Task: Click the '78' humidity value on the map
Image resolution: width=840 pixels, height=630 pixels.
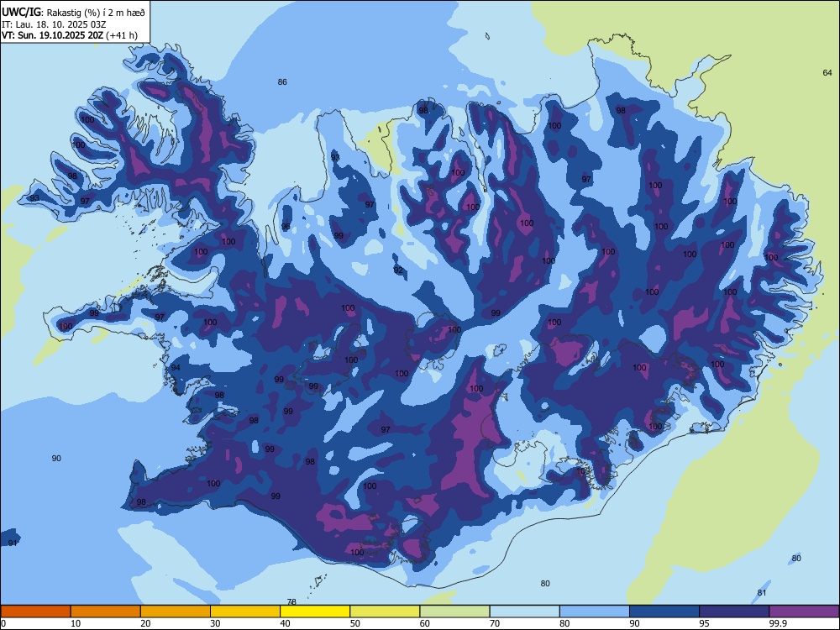Action: tap(291, 602)
